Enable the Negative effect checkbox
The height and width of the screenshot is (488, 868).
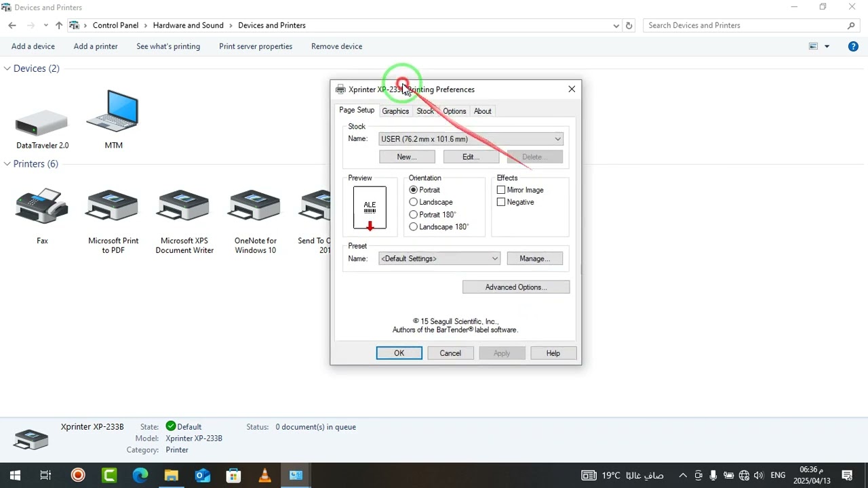tap(501, 202)
